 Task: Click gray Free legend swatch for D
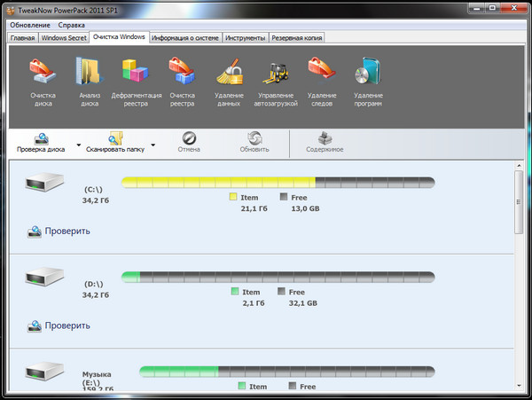[281, 291]
